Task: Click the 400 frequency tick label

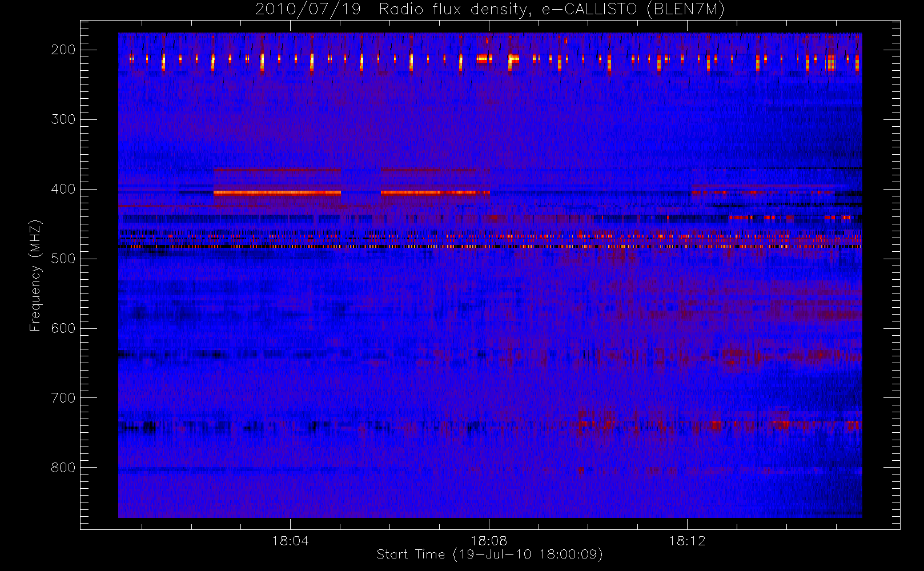Action: pos(63,189)
